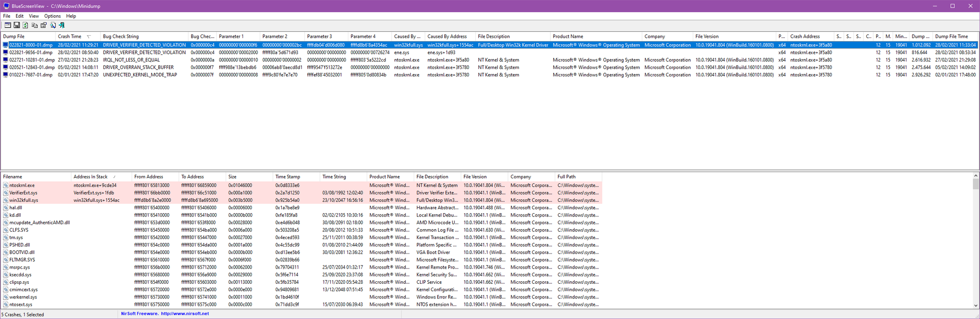Click the Refresh toolbar icon
Screen dimensions: 980x319
pyautogui.click(x=25, y=25)
